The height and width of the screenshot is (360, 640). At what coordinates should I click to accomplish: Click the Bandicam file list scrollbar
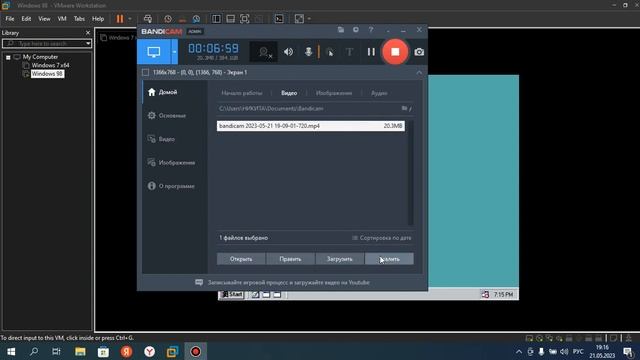[411, 172]
